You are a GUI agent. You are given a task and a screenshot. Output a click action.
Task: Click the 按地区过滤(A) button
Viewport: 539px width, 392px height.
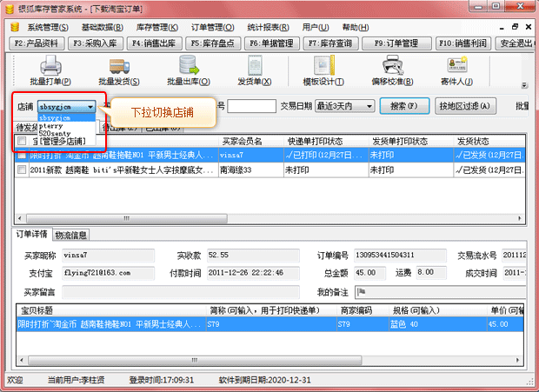tap(465, 106)
